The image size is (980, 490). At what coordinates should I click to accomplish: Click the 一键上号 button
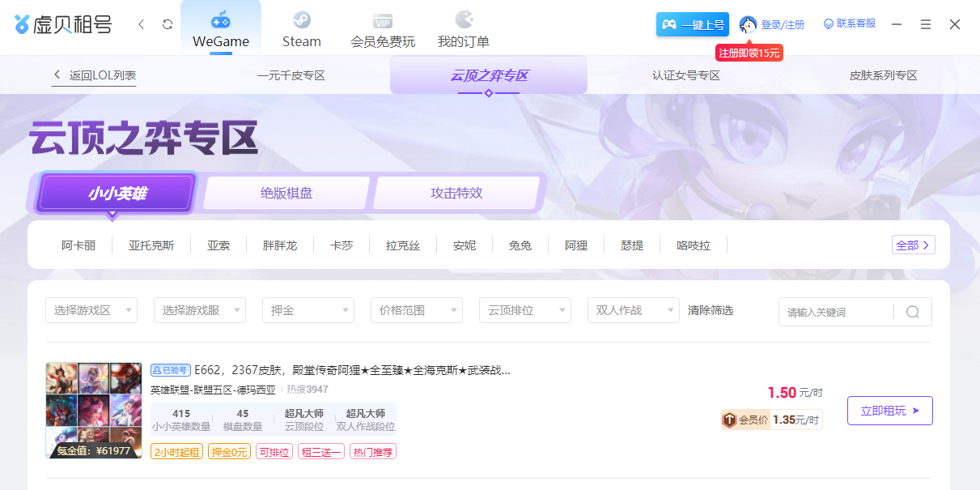click(693, 25)
